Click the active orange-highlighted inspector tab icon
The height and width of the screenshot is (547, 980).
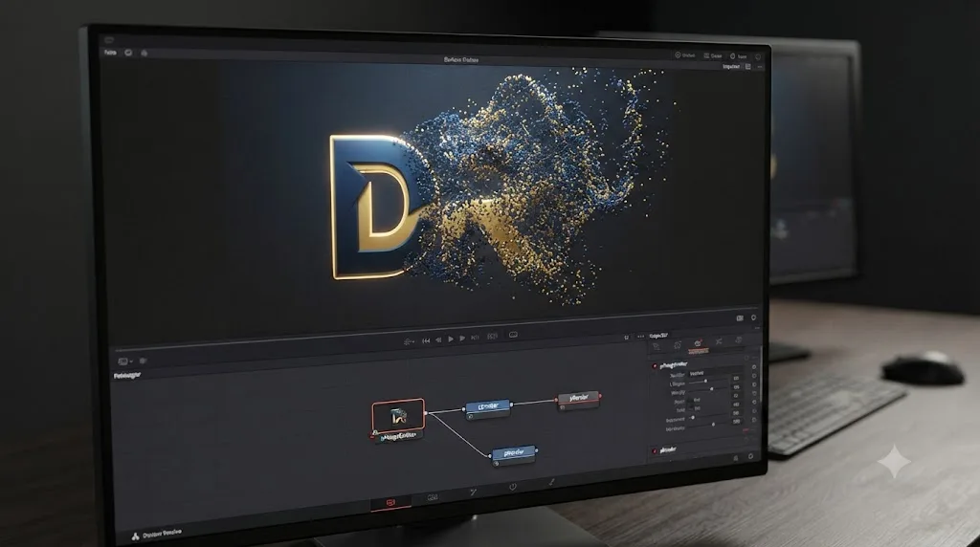click(698, 343)
